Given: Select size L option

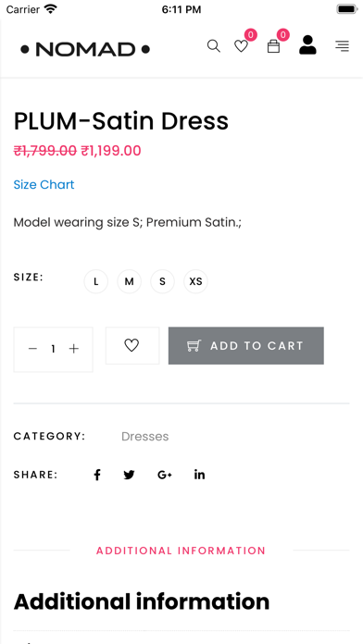Looking at the screenshot, I should pyautogui.click(x=96, y=281).
